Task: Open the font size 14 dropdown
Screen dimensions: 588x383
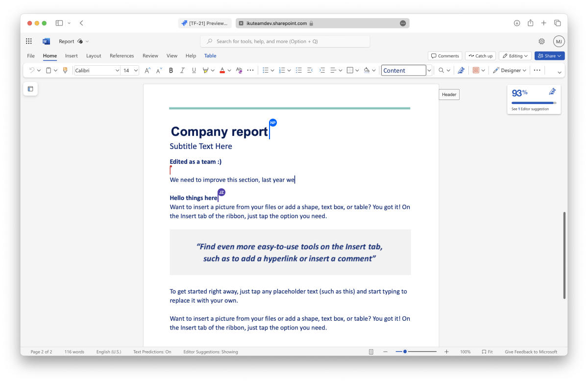Action: click(x=136, y=71)
